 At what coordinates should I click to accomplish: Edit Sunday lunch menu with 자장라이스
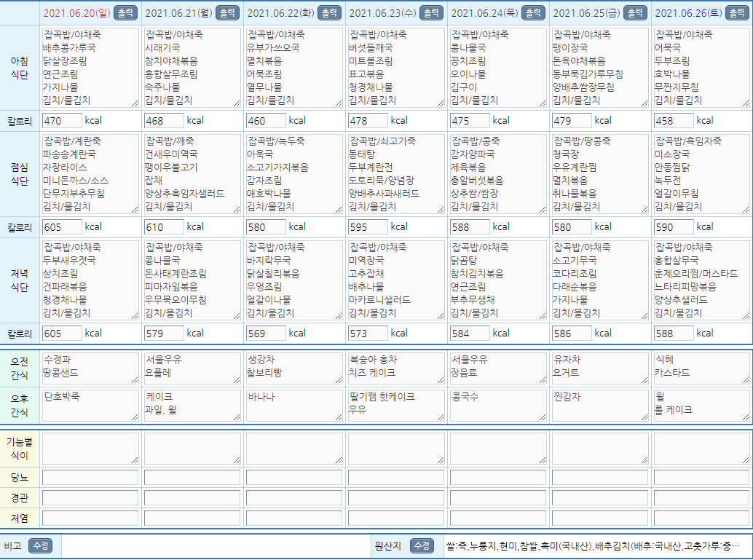pos(90,174)
